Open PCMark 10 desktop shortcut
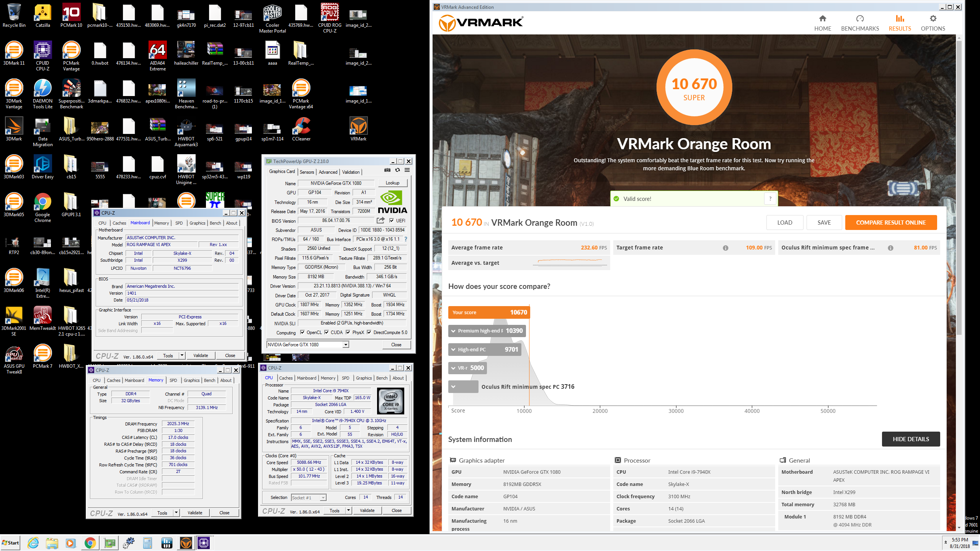The height and width of the screenshot is (551, 980). (72, 16)
